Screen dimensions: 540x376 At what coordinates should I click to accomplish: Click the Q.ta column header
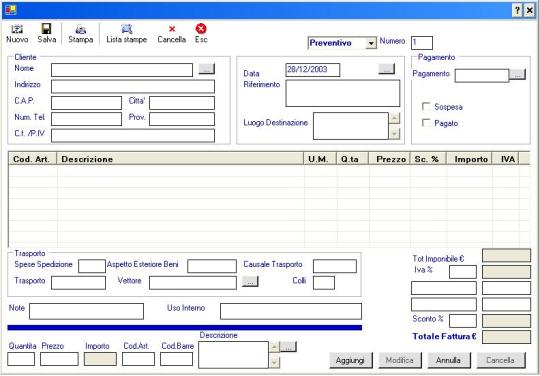pyautogui.click(x=352, y=159)
